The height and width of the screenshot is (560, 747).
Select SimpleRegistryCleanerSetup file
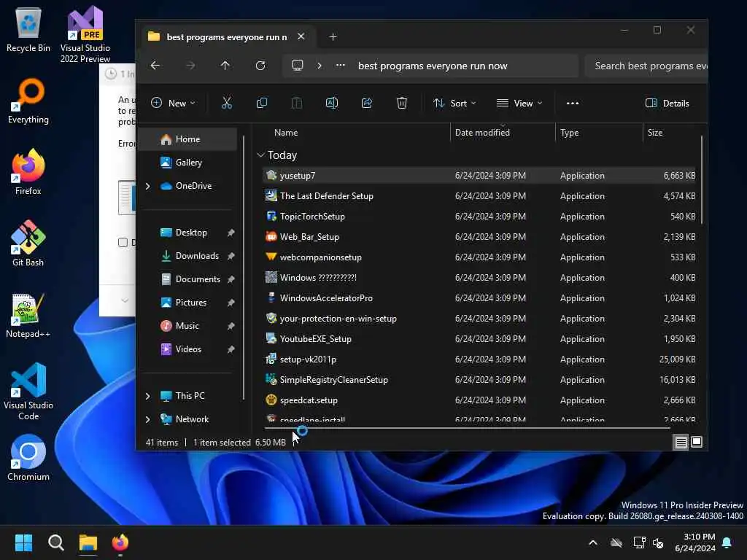coord(479,379)
